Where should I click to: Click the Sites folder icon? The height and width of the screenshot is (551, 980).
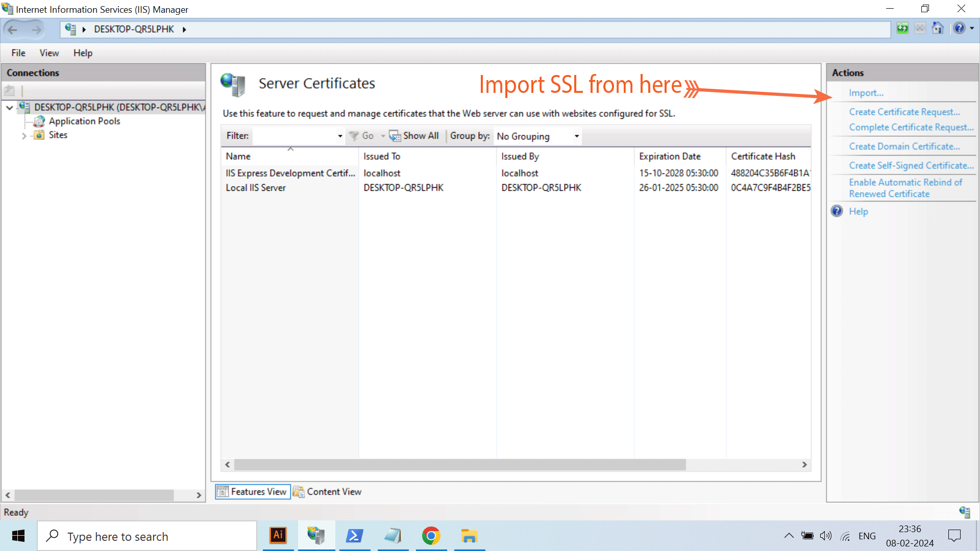click(39, 135)
